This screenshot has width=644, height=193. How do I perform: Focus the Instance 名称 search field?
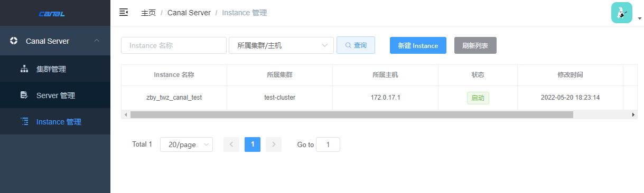tap(174, 45)
